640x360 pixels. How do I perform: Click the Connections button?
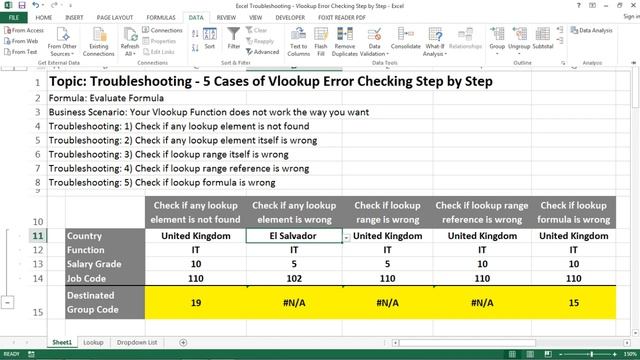coord(162,30)
